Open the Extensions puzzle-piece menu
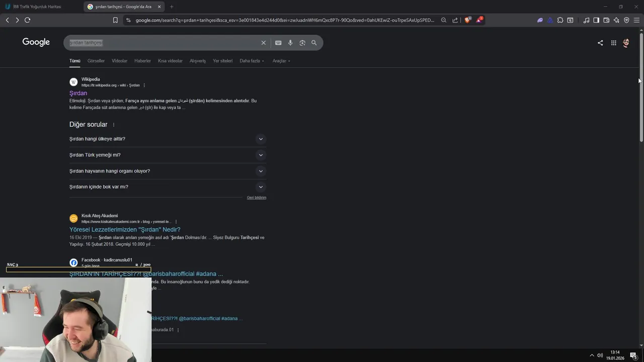This screenshot has height=362, width=644. click(560, 20)
